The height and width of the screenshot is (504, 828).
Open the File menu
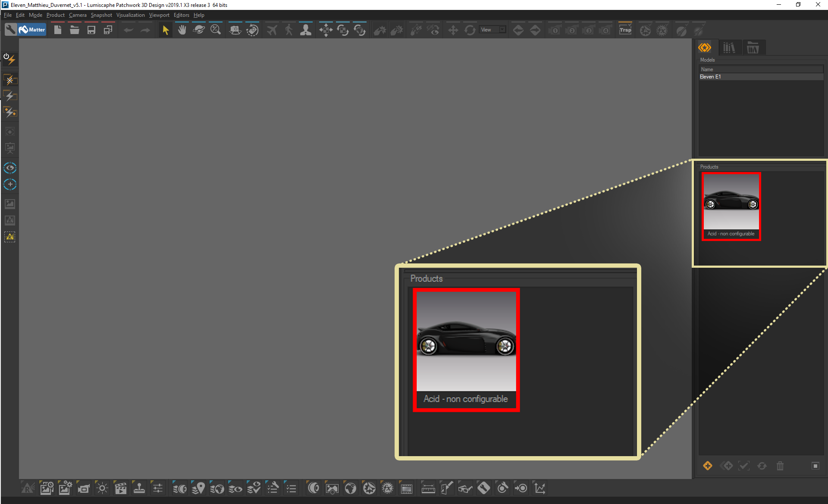tap(8, 15)
